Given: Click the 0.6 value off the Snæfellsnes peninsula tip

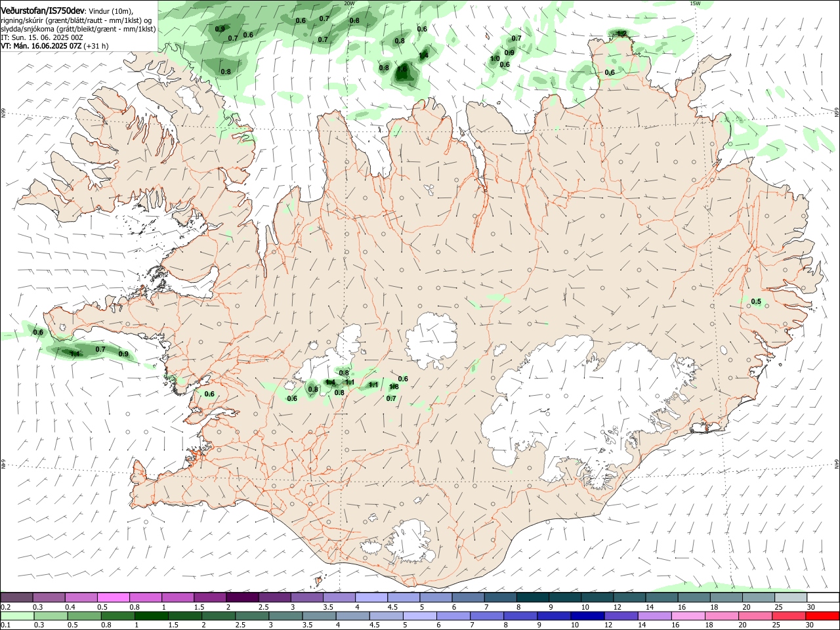Looking at the screenshot, I should click(x=38, y=333).
